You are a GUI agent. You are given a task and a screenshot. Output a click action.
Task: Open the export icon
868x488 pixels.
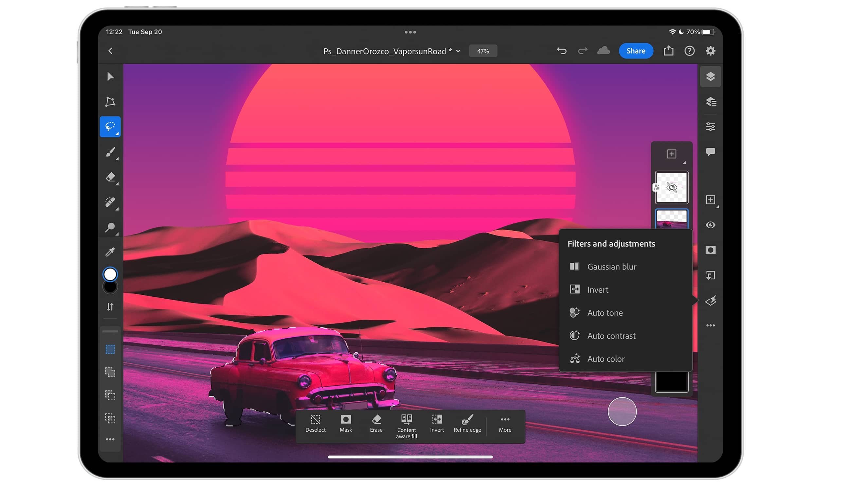pyautogui.click(x=669, y=51)
